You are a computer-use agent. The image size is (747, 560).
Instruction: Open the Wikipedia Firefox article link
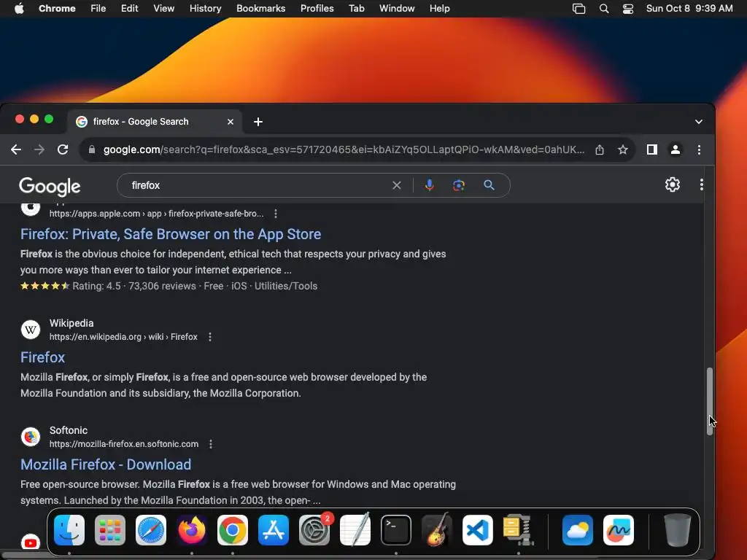(42, 357)
